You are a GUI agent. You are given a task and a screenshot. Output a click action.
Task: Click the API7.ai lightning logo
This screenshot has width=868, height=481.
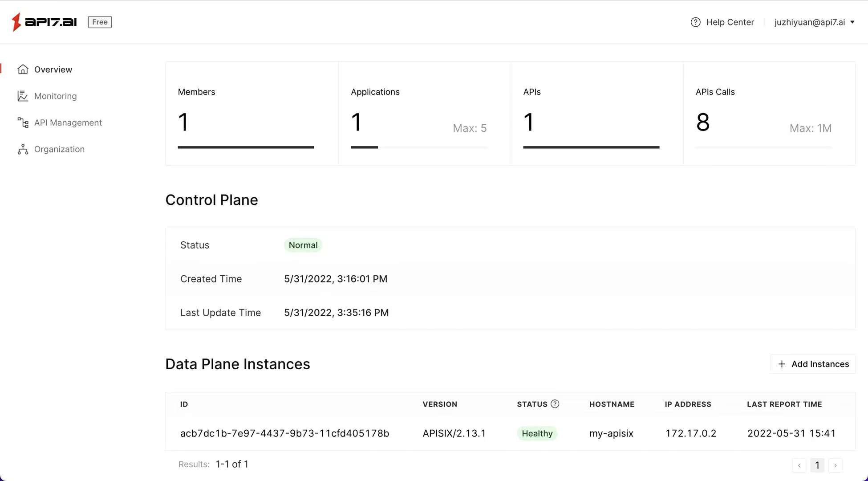tap(16, 22)
